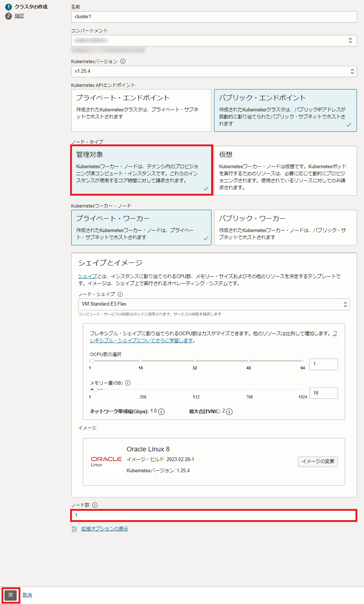Choose パブリック・ワーカー option card

tap(285, 228)
